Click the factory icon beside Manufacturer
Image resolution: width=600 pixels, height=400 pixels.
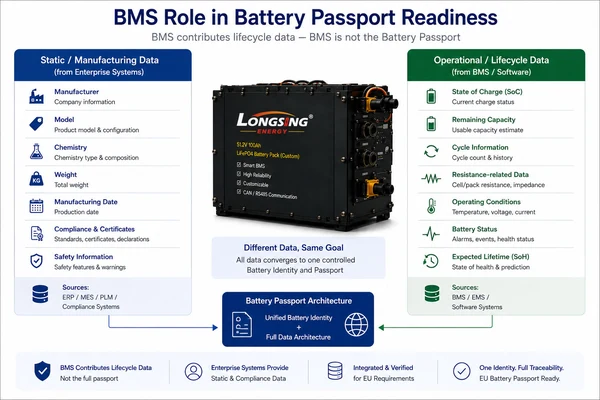(x=36, y=96)
